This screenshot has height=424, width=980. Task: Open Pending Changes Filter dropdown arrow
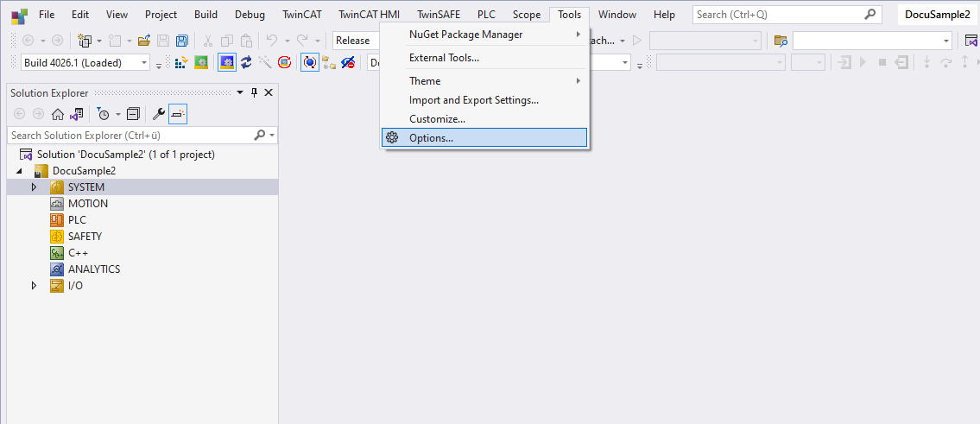pyautogui.click(x=118, y=115)
